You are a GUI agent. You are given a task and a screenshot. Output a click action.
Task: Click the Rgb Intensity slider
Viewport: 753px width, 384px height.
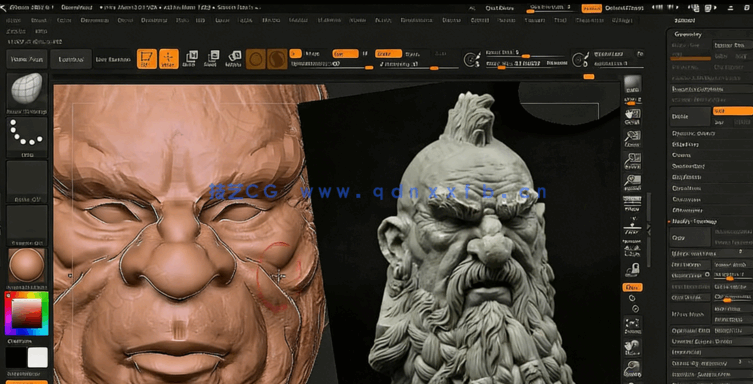[332, 64]
